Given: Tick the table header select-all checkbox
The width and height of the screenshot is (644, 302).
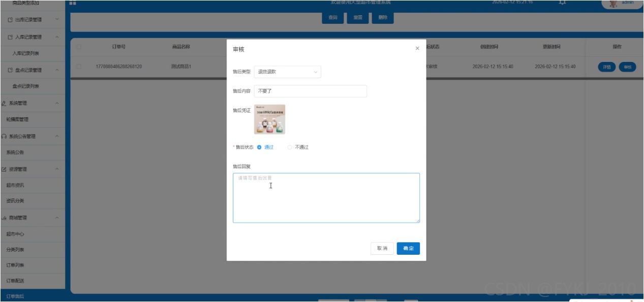Looking at the screenshot, I should click(79, 47).
